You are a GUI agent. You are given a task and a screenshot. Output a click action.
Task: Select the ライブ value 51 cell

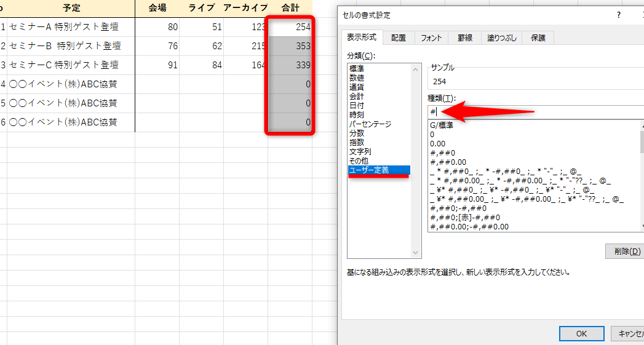(202, 27)
